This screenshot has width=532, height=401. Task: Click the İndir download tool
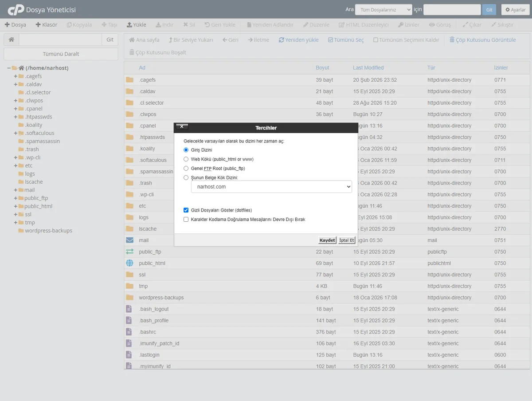[165, 25]
